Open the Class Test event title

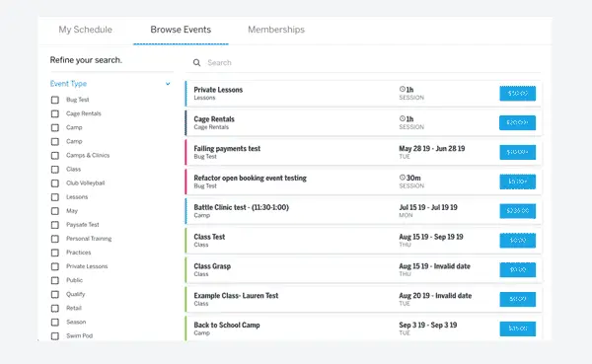click(209, 237)
